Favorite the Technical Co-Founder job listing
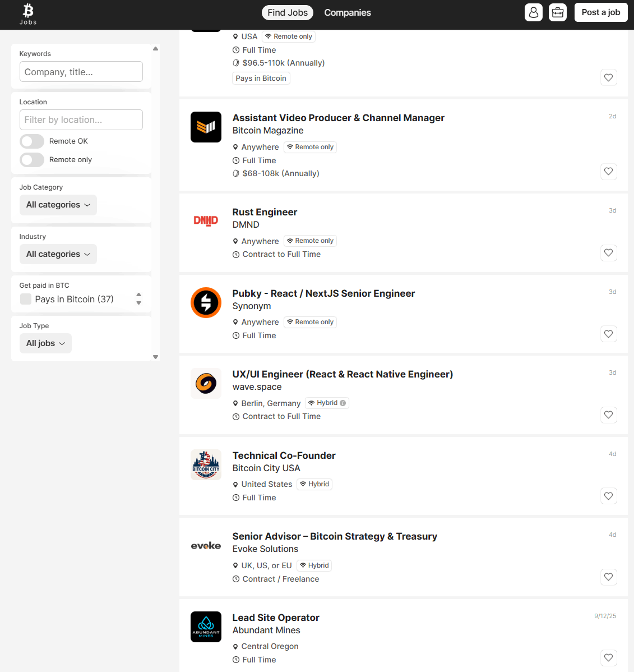Screen dimensions: 634x672 click(x=608, y=496)
